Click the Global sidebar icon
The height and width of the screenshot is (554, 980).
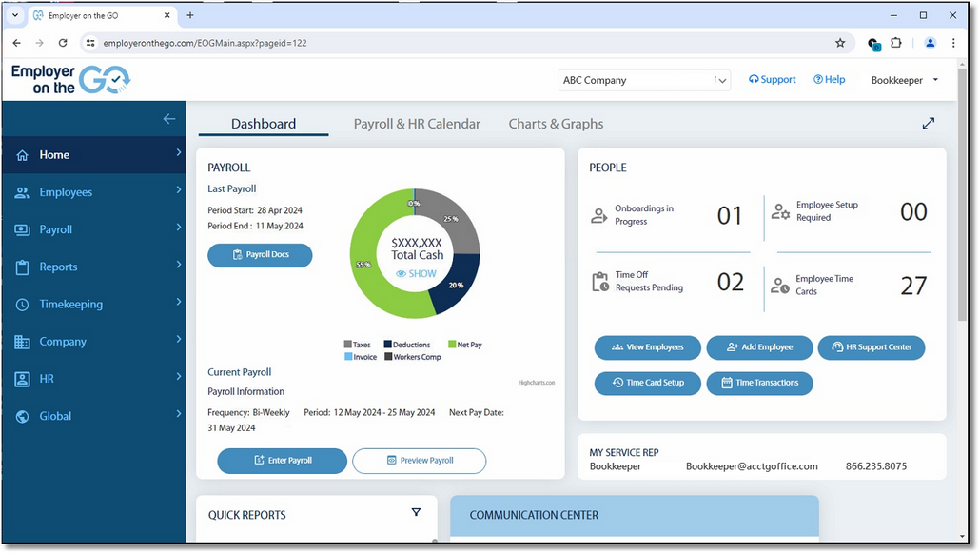point(21,415)
